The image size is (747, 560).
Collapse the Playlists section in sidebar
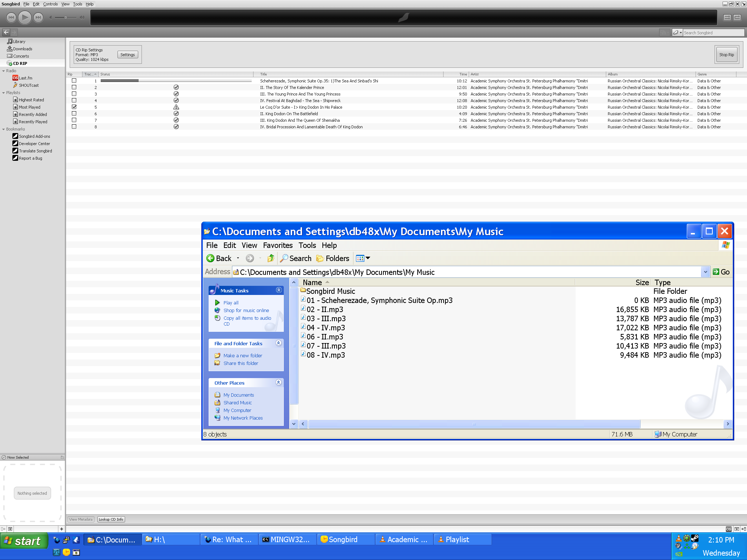click(4, 93)
